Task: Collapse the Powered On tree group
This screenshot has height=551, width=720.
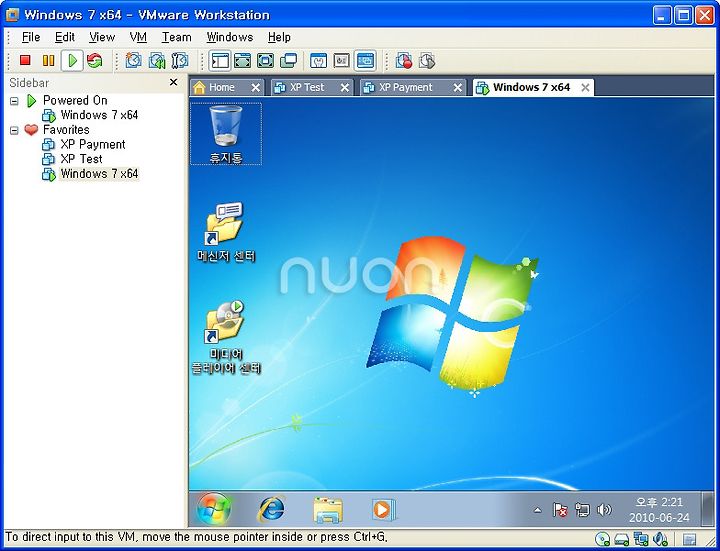Action: coord(14,101)
